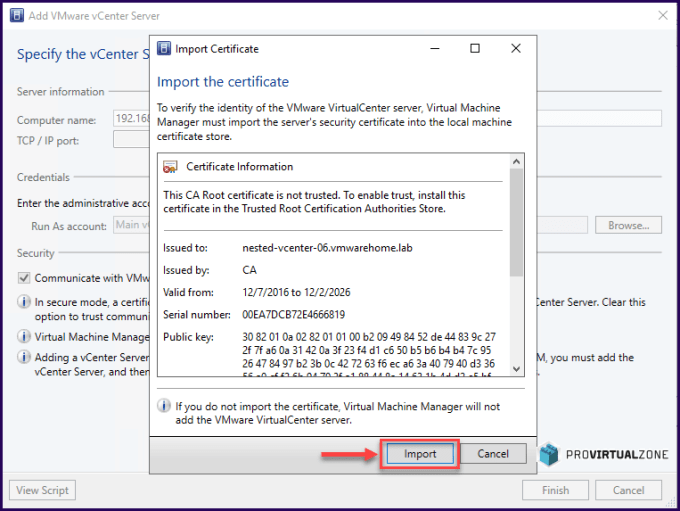The height and width of the screenshot is (511, 680).
Task: Click the Certificate Information ribbon icon
Action: click(x=170, y=167)
